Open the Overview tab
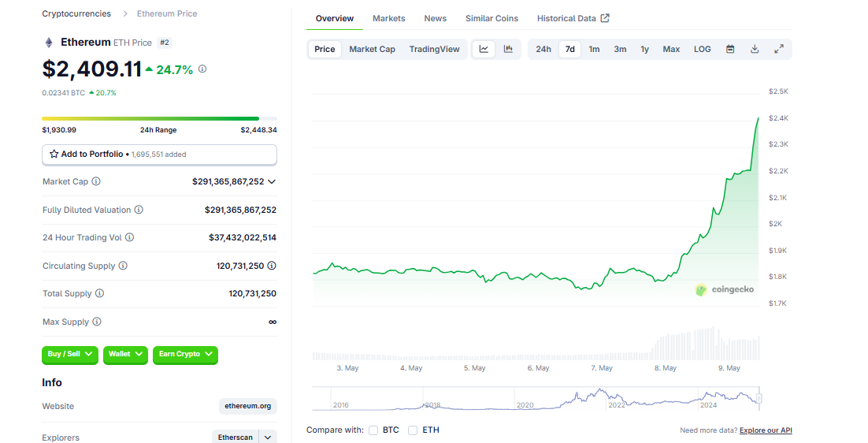 334,18
